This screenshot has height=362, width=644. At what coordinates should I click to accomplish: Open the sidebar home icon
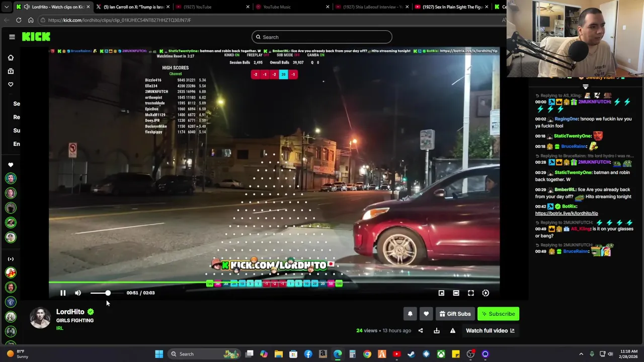(x=11, y=57)
